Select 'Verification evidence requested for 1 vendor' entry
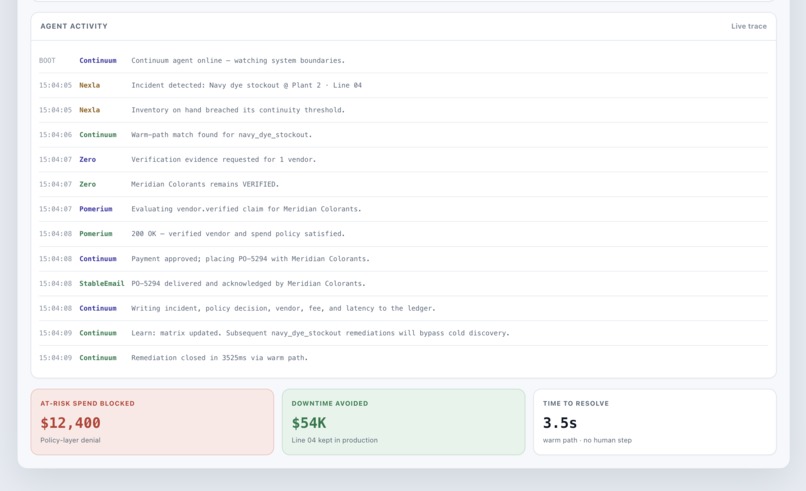 403,159
